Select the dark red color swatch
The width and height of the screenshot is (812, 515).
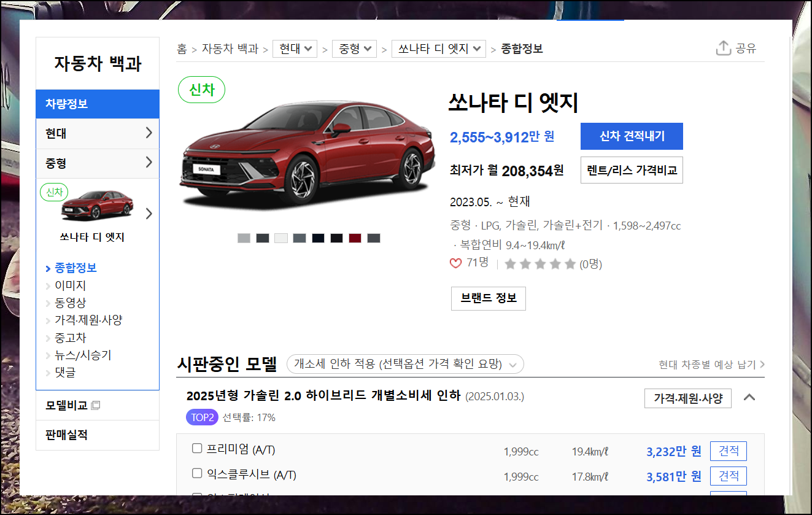coord(355,238)
